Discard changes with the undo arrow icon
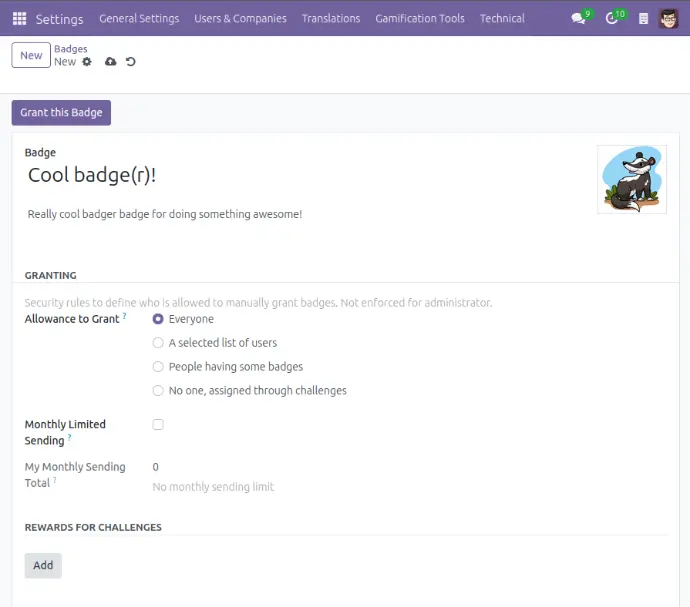Viewport: 690px width, 607px height. [130, 62]
